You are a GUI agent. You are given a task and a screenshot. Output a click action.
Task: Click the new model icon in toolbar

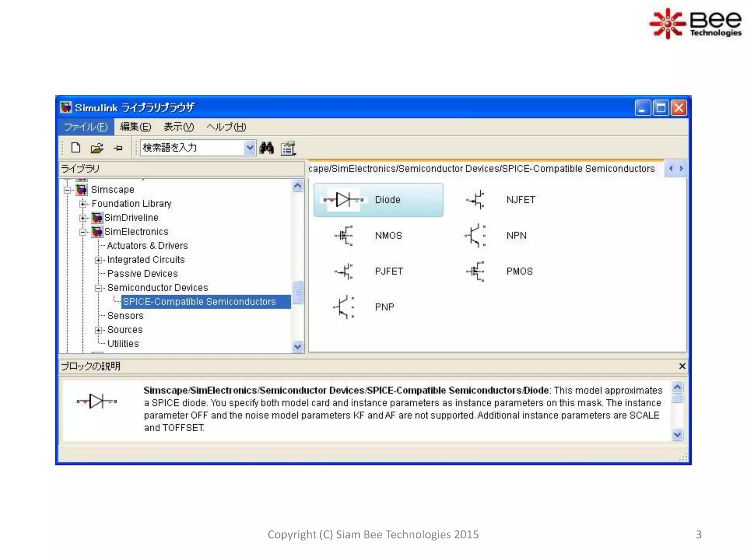click(x=76, y=148)
